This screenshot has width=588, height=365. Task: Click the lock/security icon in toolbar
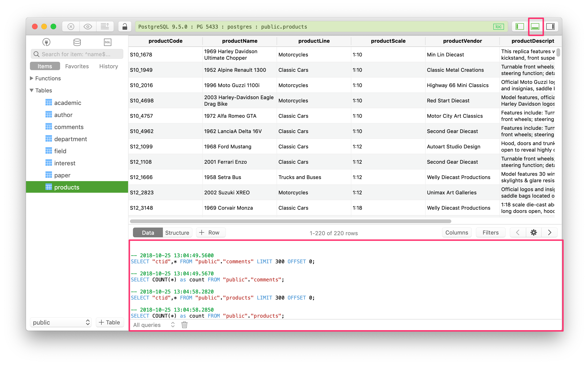click(125, 26)
